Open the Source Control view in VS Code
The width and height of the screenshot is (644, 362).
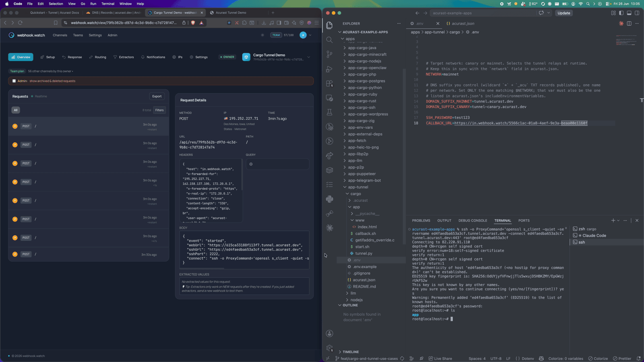pyautogui.click(x=329, y=54)
